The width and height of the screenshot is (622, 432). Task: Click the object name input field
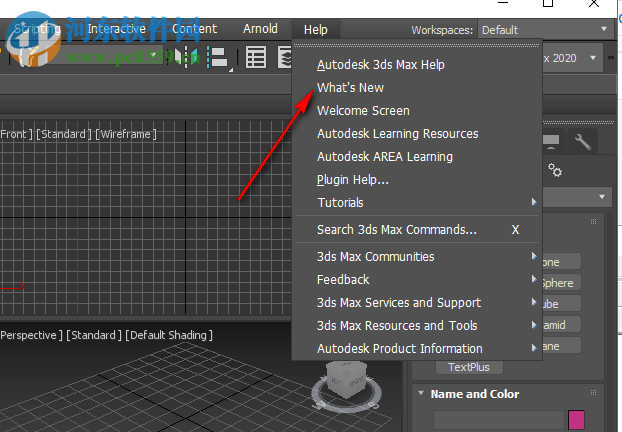[x=498, y=420]
